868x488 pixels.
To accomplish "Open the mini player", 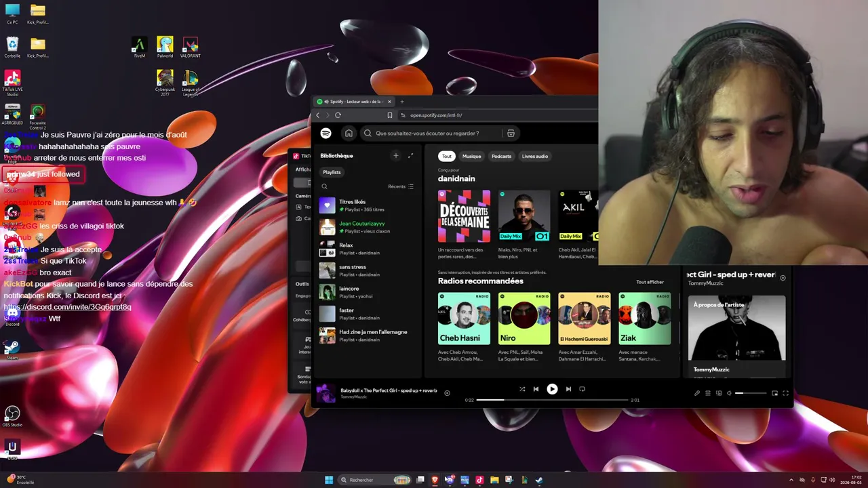I will point(775,393).
